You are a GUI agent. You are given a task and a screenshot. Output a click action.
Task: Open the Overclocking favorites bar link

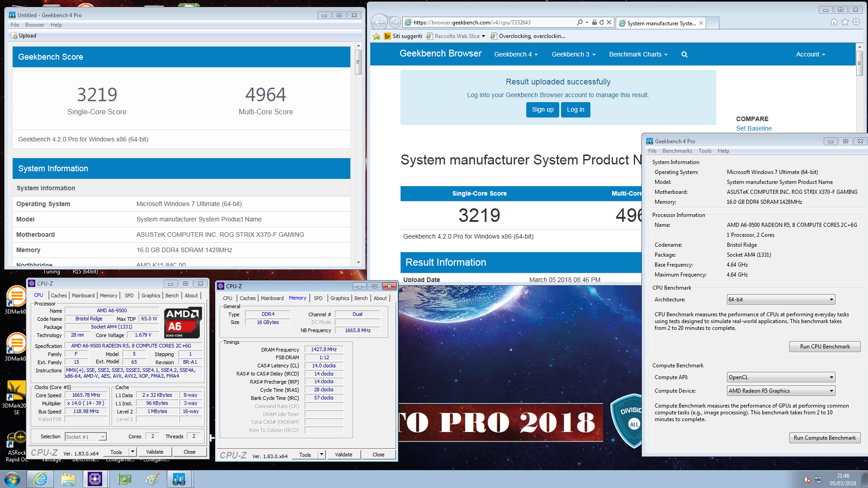528,36
